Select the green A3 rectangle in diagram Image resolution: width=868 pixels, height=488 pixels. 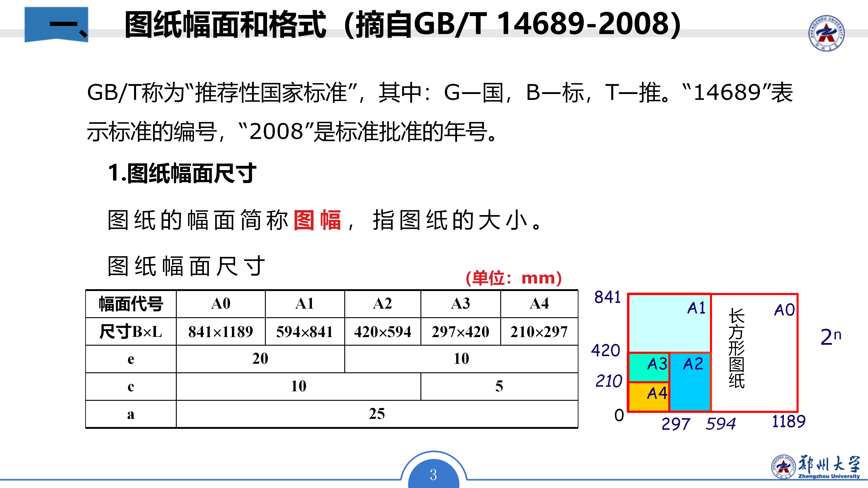pyautogui.click(x=649, y=367)
